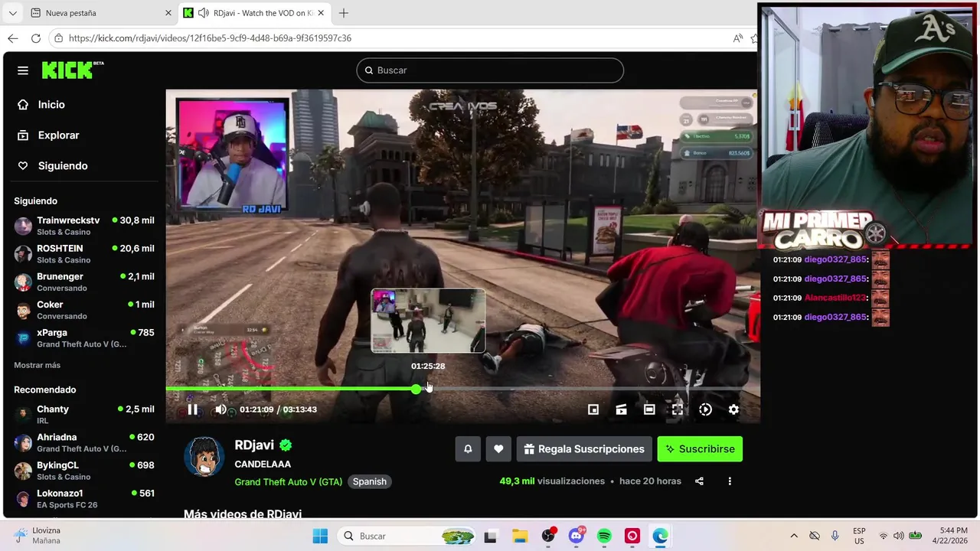Open the Windows Start menu
Viewport: 980px width, 551px height.
click(320, 536)
